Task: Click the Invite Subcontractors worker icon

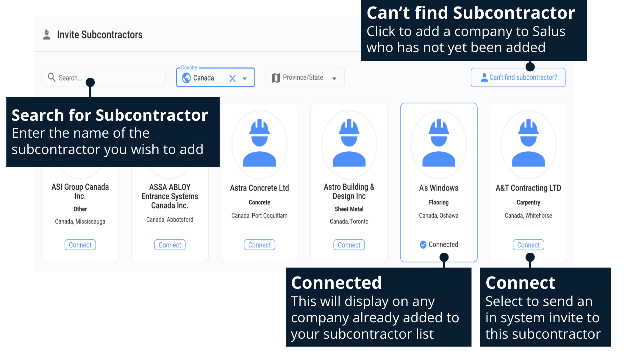Action: [x=47, y=34]
